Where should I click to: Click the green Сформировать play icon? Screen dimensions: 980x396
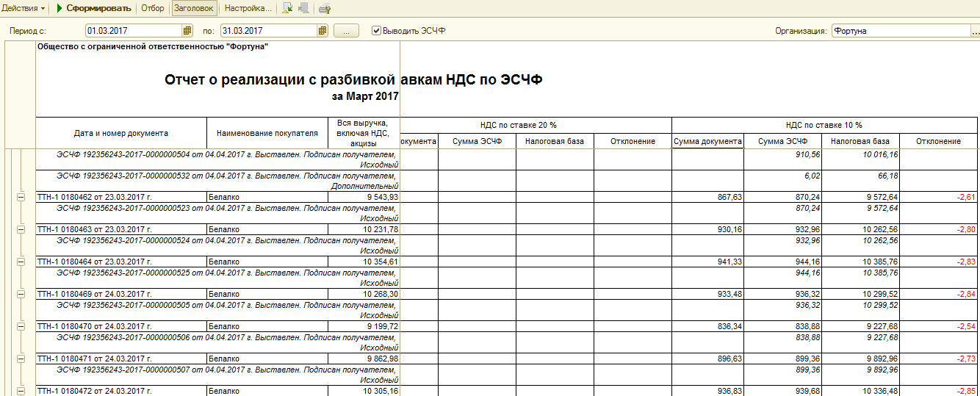[x=60, y=9]
